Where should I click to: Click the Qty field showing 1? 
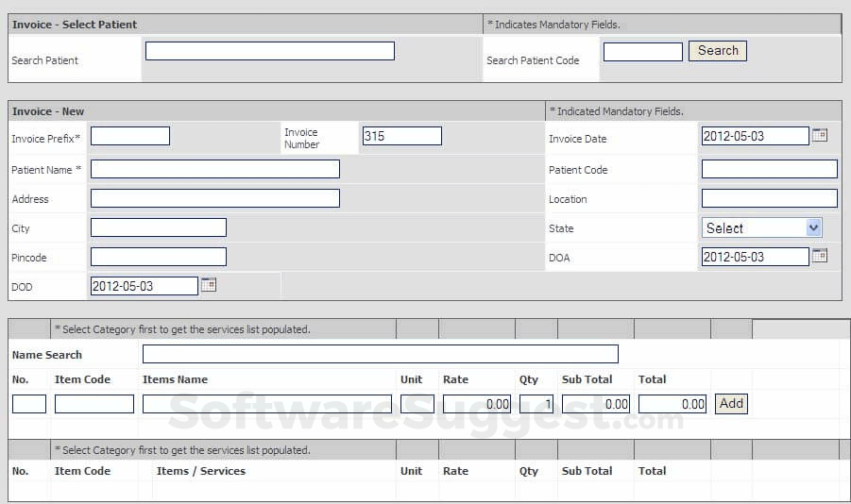coord(536,404)
